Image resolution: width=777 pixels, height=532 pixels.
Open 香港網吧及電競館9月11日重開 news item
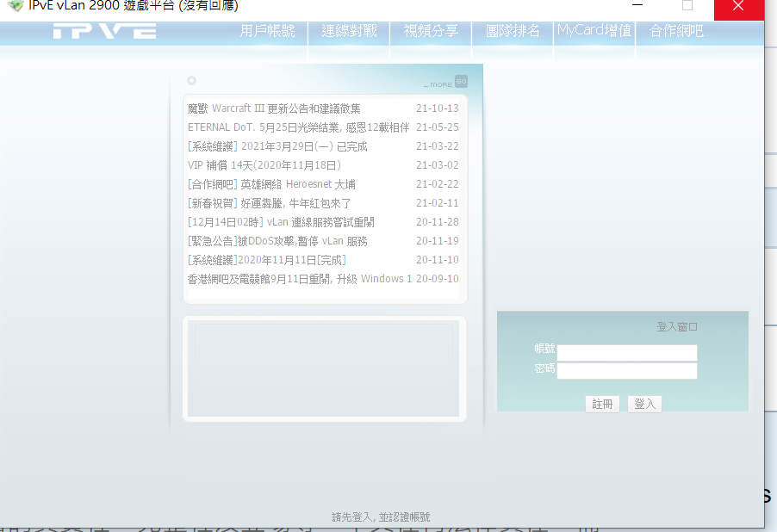click(x=299, y=279)
